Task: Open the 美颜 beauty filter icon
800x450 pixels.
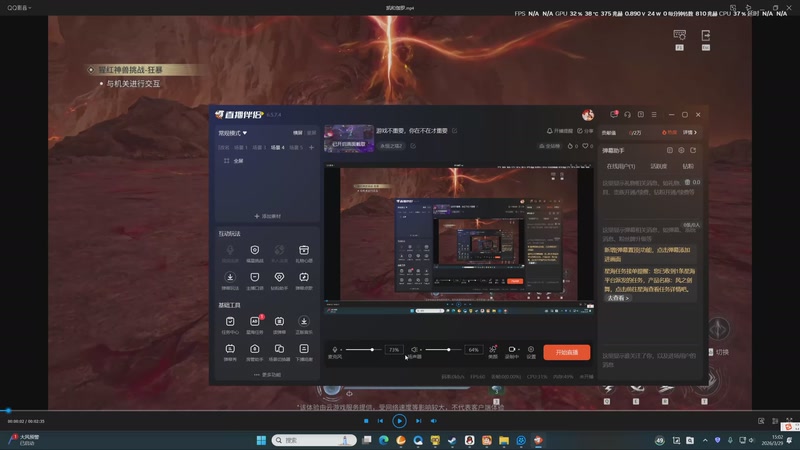Action: (493, 350)
